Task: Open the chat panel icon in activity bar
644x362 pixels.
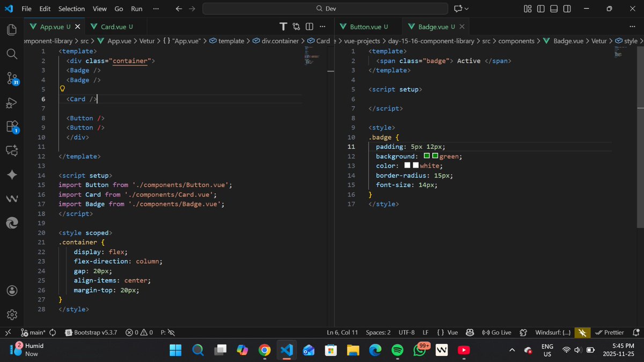Action: pos(12,151)
